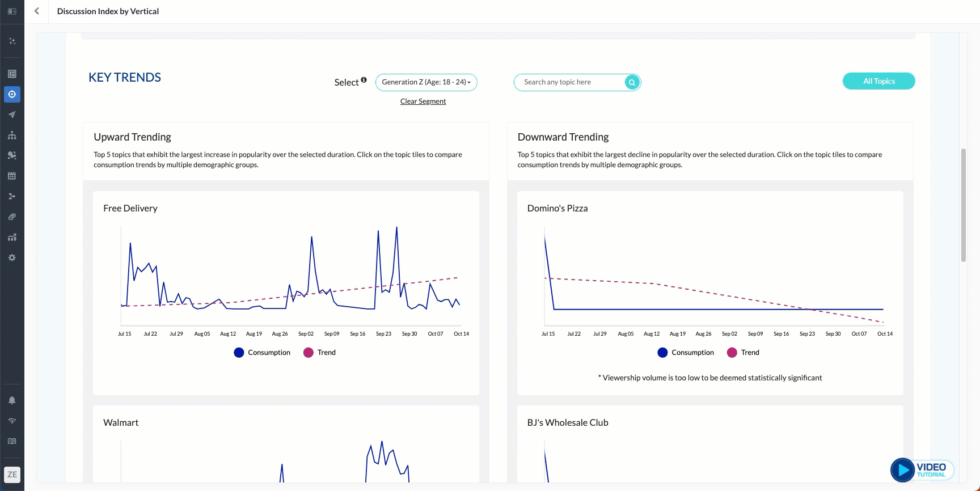This screenshot has width=980, height=491.
Task: Open the hierarchy org-chart sidebar icon
Action: coord(12,135)
